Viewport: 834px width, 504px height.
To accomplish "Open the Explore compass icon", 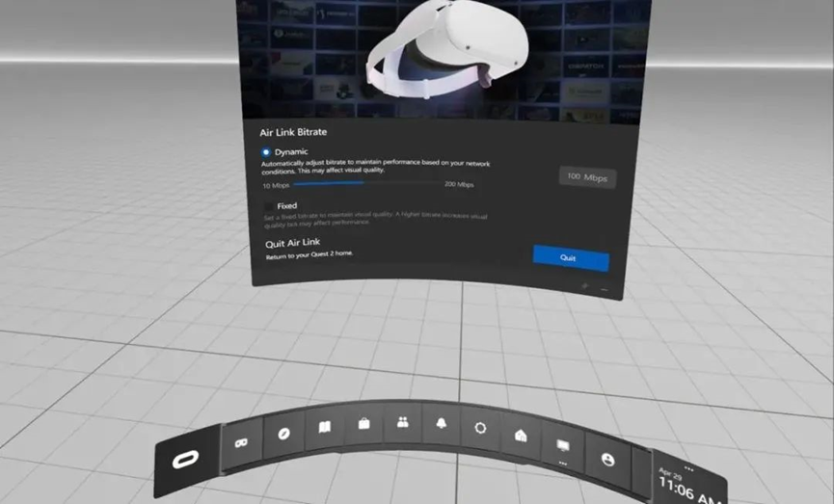I will tap(284, 434).
